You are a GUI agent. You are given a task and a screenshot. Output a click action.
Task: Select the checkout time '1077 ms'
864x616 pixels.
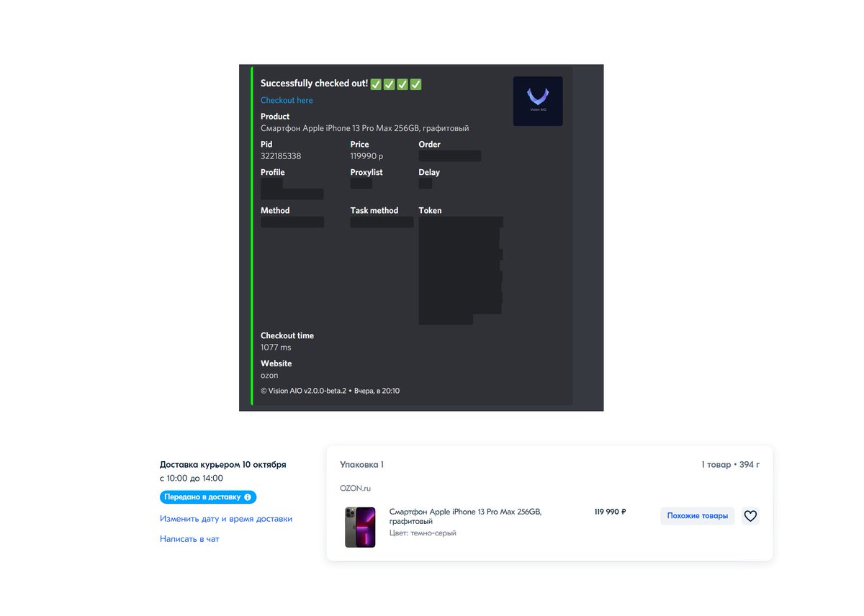[x=276, y=348]
